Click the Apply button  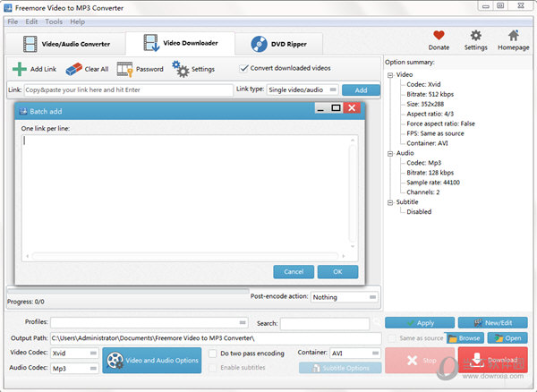tap(420, 322)
